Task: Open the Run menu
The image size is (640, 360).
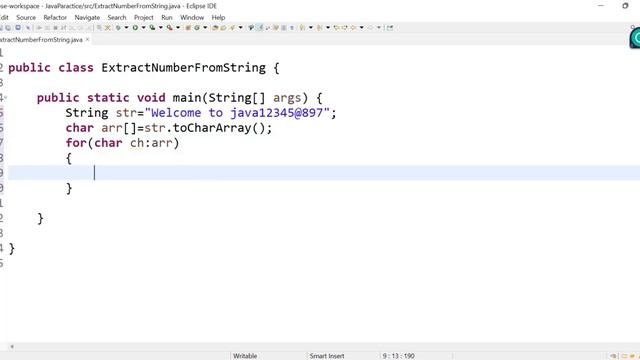Action: point(167,18)
